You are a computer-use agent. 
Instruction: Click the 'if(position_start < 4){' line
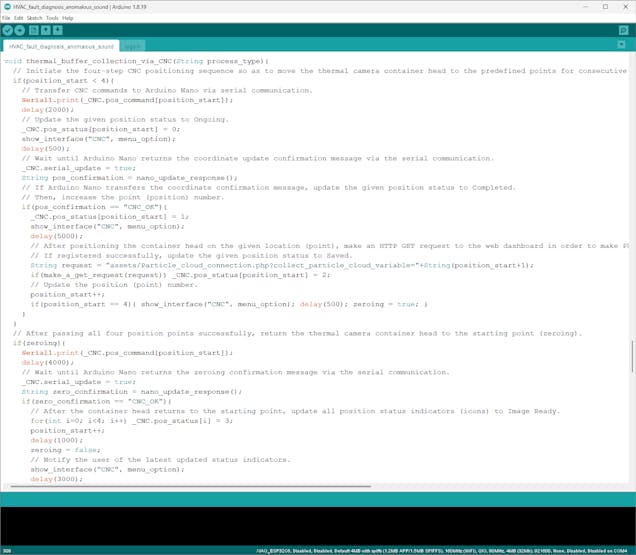tap(63, 80)
